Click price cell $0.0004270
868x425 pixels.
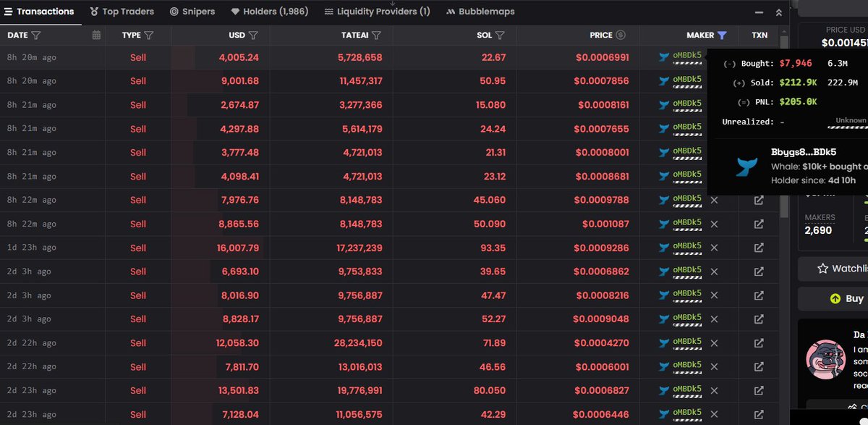coord(602,343)
